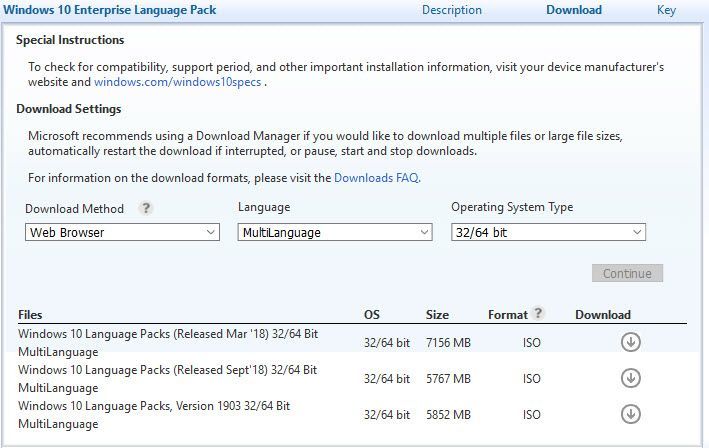Open the windows.com/windows10specs link
The image size is (709, 448).
point(179,82)
